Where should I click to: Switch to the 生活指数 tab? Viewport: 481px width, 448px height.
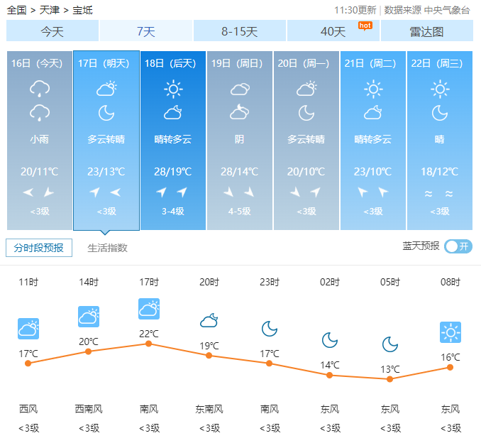point(107,248)
